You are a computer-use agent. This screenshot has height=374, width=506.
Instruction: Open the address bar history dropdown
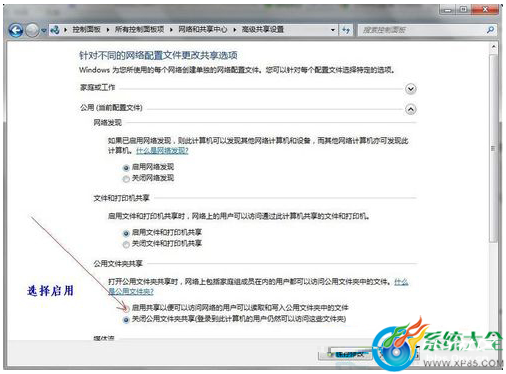(333, 30)
